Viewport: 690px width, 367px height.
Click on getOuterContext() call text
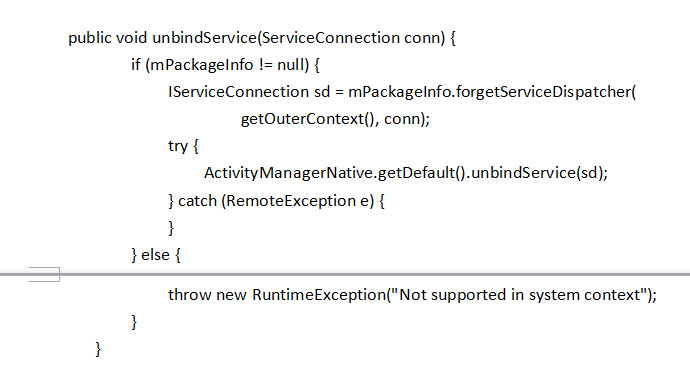click(x=309, y=119)
